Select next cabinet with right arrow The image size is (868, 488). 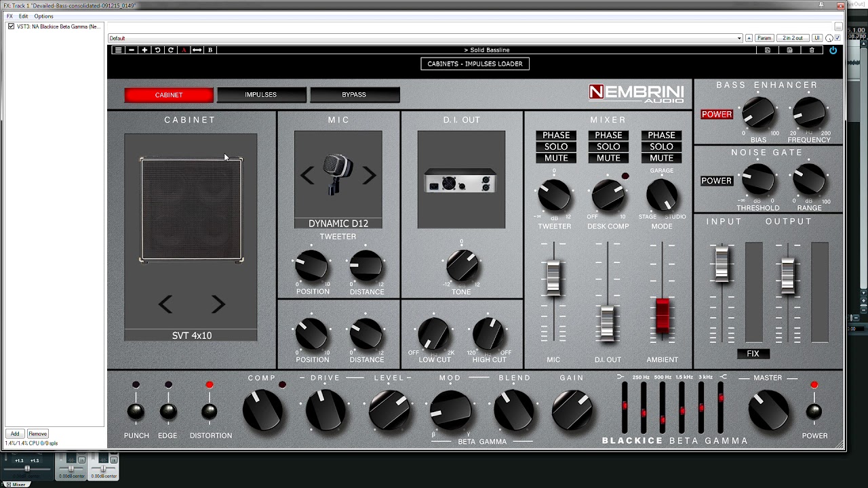218,304
